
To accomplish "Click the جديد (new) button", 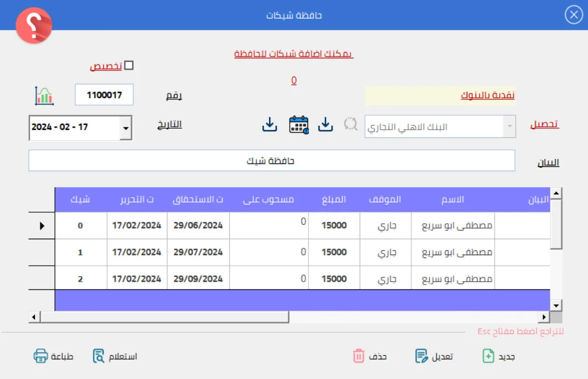I will tap(499, 356).
